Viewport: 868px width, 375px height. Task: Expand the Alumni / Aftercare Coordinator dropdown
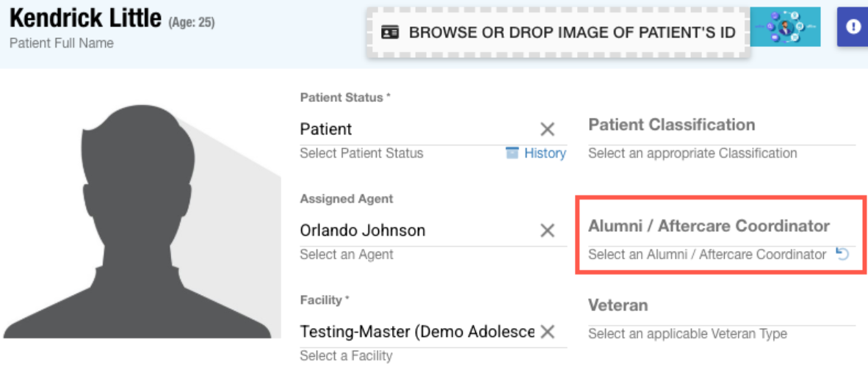(709, 227)
